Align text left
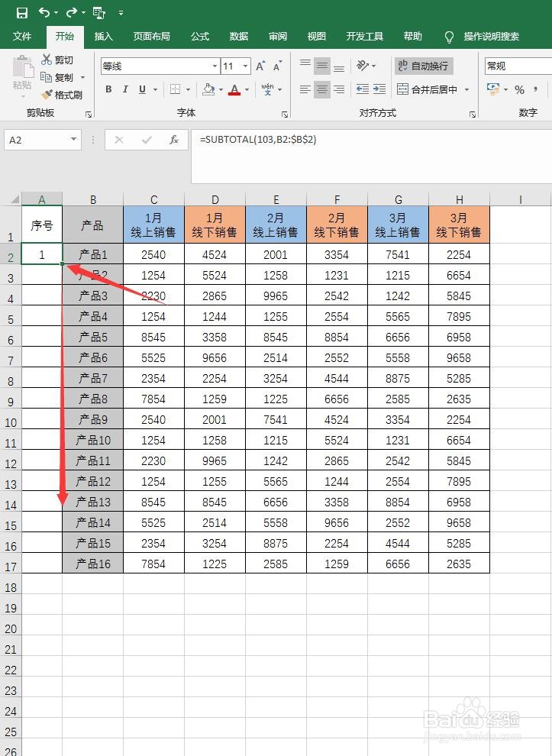Image resolution: width=552 pixels, height=756 pixels. 305,89
